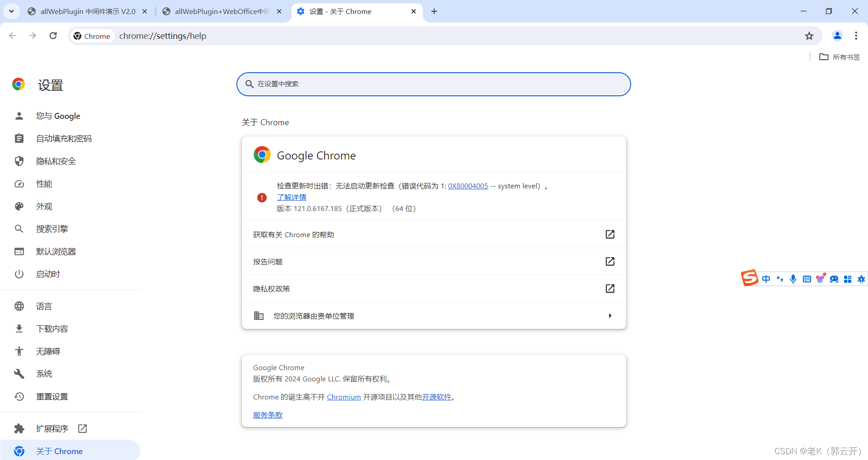Click the red error icon beside update message
Viewport: 868px width, 460px height.
pos(262,197)
